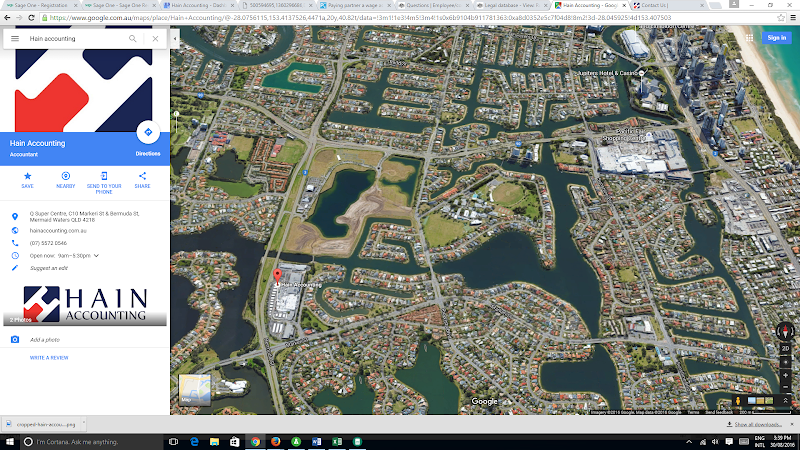Click the Write a Review link
Viewport: 800px width, 450px height.
(x=49, y=357)
